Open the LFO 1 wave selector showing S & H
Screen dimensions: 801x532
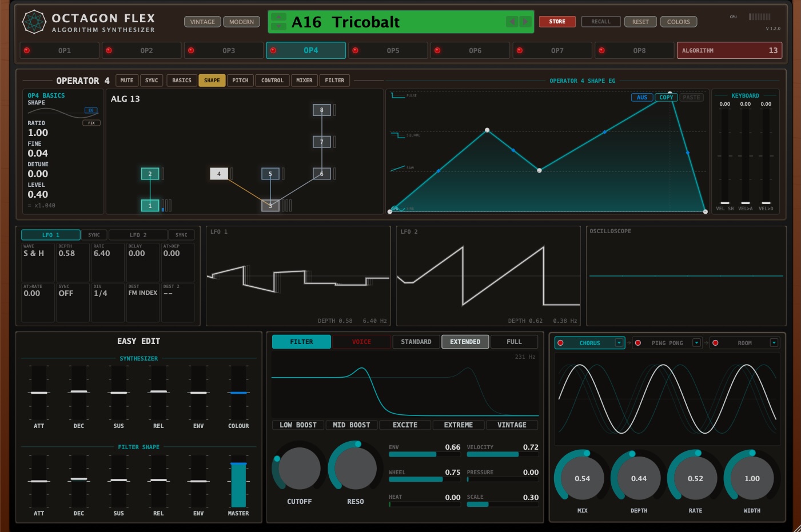coord(38,262)
